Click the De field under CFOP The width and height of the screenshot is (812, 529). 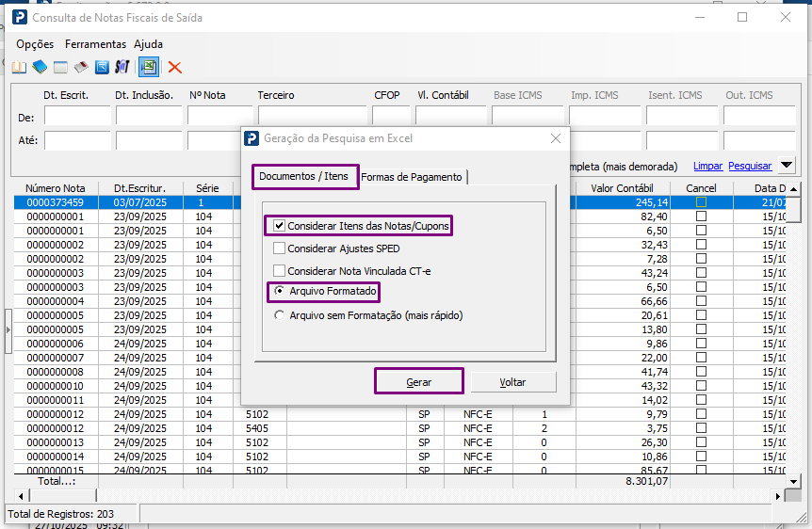[391, 116]
